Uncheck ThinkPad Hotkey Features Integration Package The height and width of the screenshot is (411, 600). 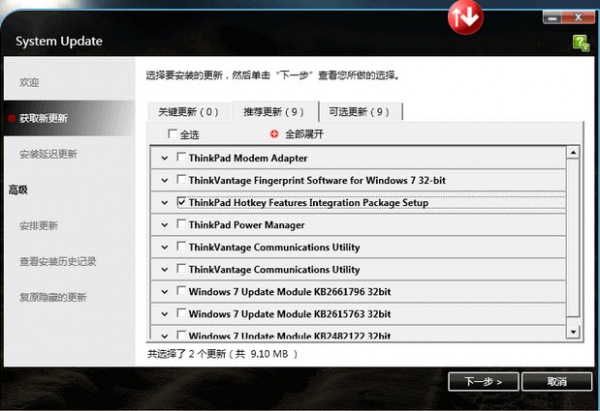pos(181,201)
